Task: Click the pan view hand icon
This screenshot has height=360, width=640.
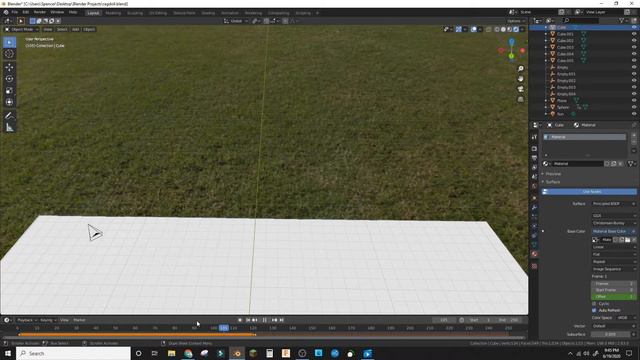Action: [x=520, y=79]
